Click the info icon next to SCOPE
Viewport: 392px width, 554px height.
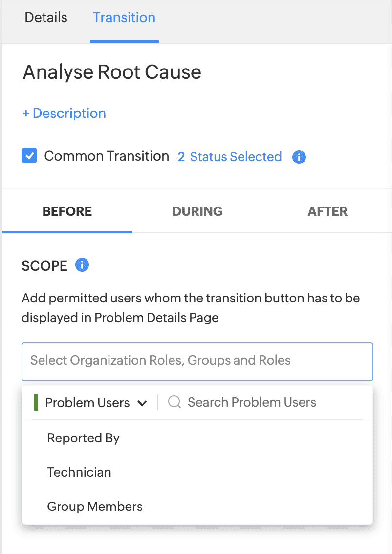pos(82,265)
